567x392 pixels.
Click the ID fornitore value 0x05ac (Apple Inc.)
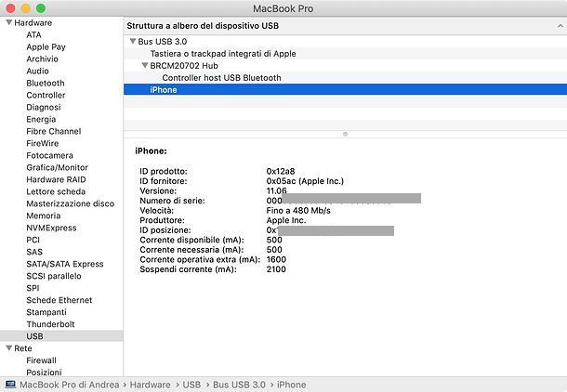click(x=305, y=181)
